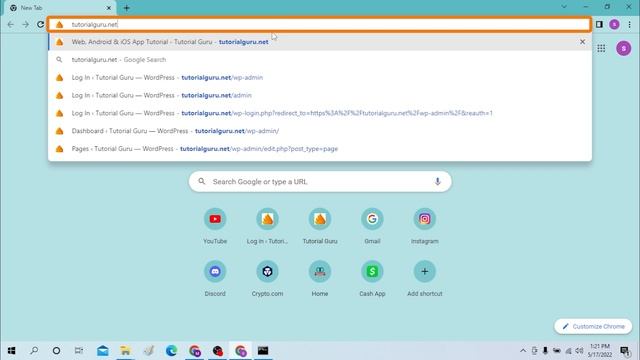The height and width of the screenshot is (360, 640).
Task: Open the volume control in the tray
Action: (x=579, y=351)
